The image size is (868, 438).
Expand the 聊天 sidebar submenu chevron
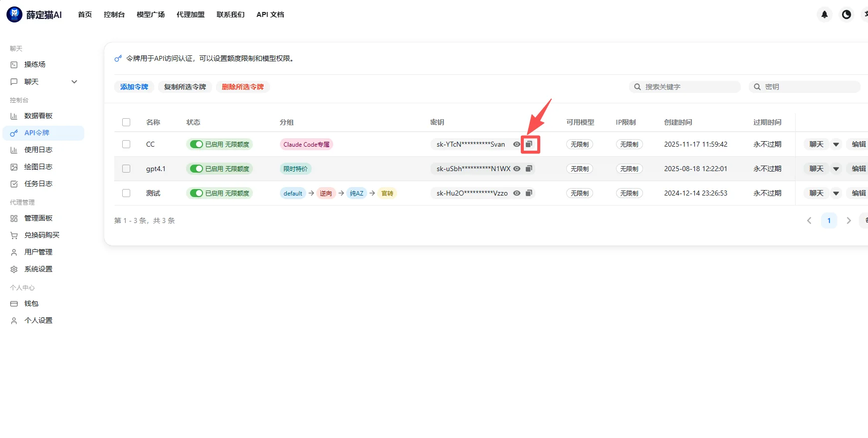74,82
